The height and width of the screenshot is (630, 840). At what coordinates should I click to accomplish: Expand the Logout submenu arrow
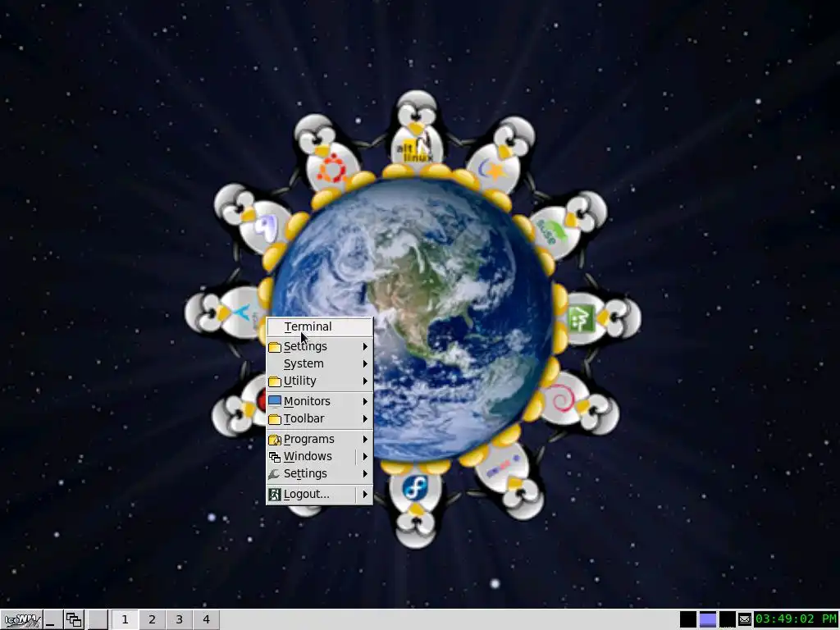tap(365, 494)
